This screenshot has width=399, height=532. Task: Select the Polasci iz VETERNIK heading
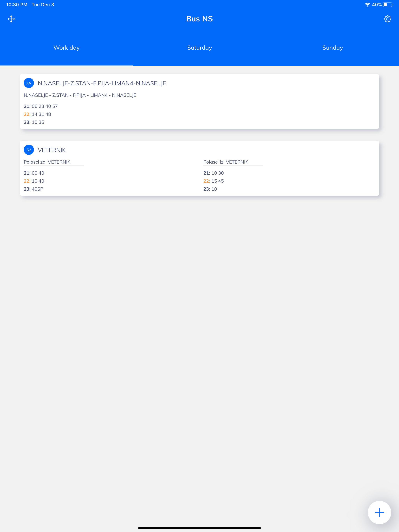tap(226, 162)
